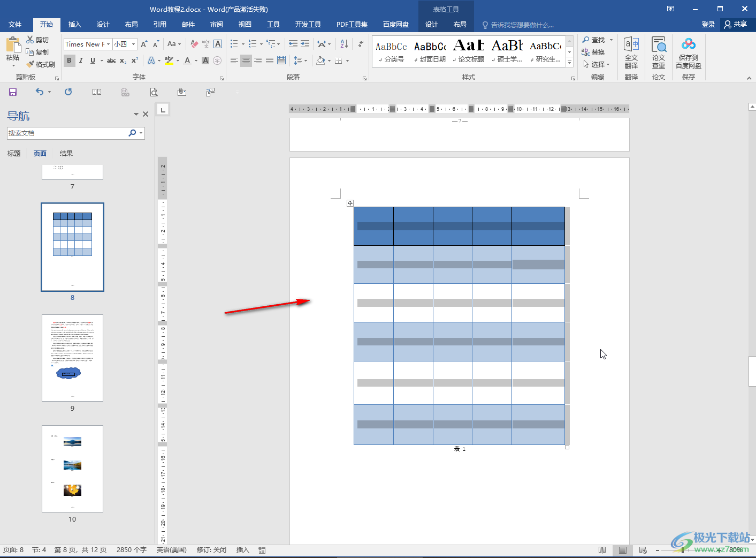Click the Copy (复制) button

[x=37, y=52]
